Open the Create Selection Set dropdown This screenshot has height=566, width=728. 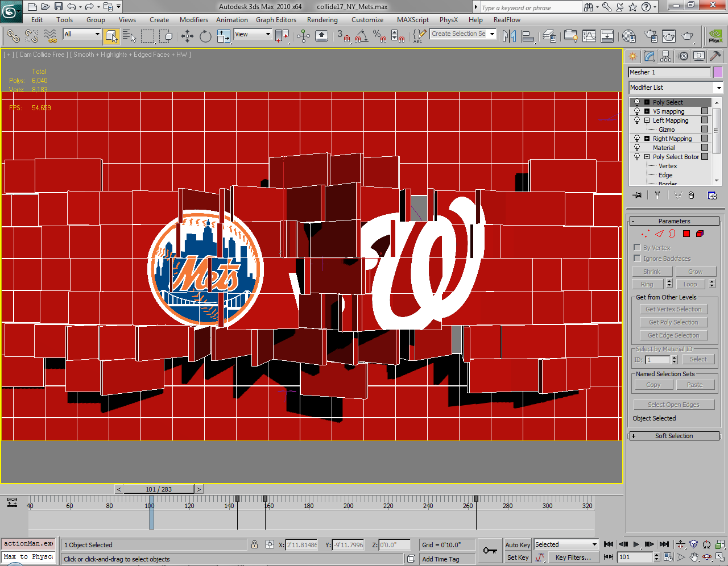click(463, 34)
